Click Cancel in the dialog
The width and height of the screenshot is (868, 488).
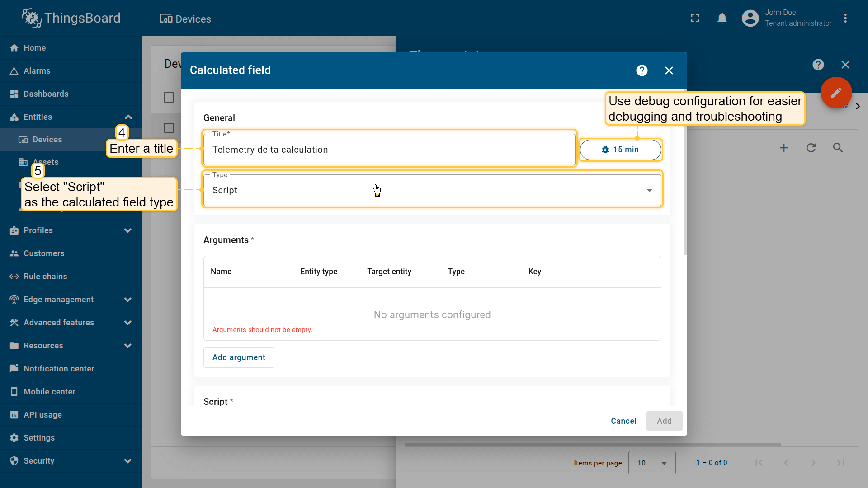(623, 421)
